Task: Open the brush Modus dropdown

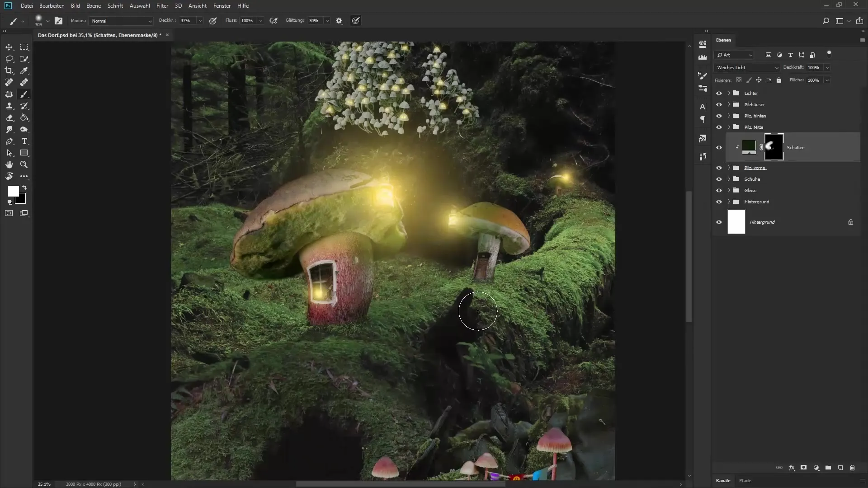Action: (121, 21)
